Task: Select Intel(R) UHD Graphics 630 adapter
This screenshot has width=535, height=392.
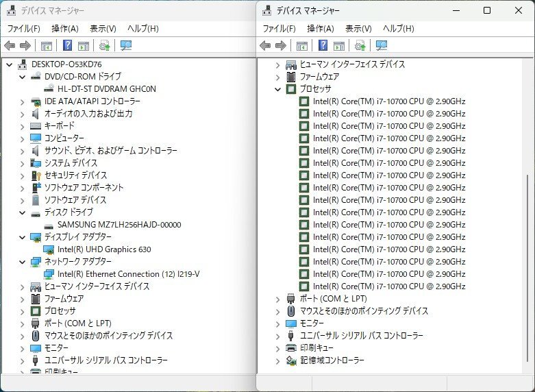Action: pos(103,249)
